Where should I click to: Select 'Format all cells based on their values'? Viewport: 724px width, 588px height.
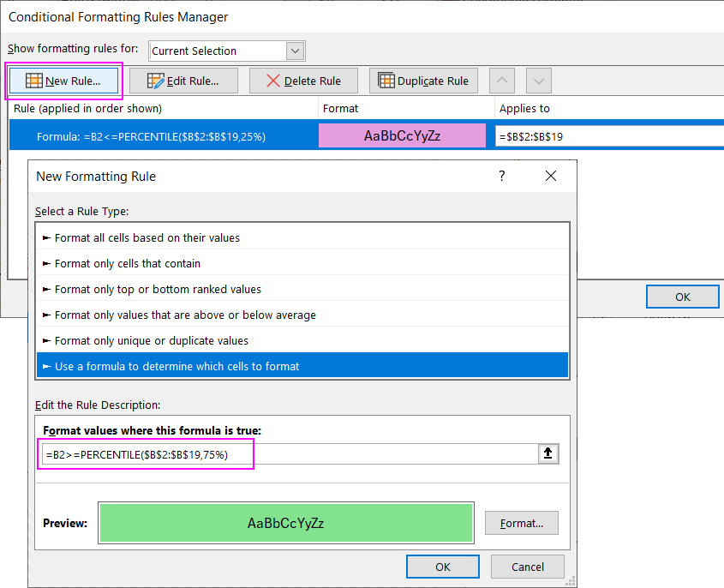tap(147, 237)
